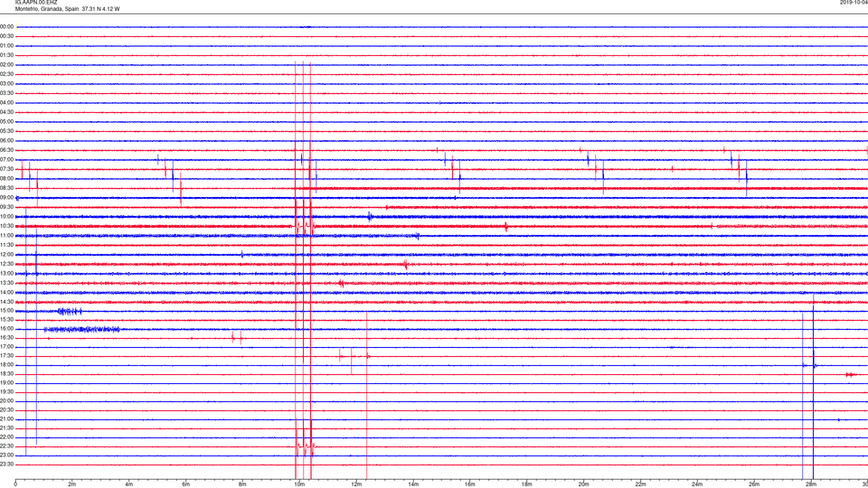Select the 01:30 time label
868x488 pixels.
6,55
